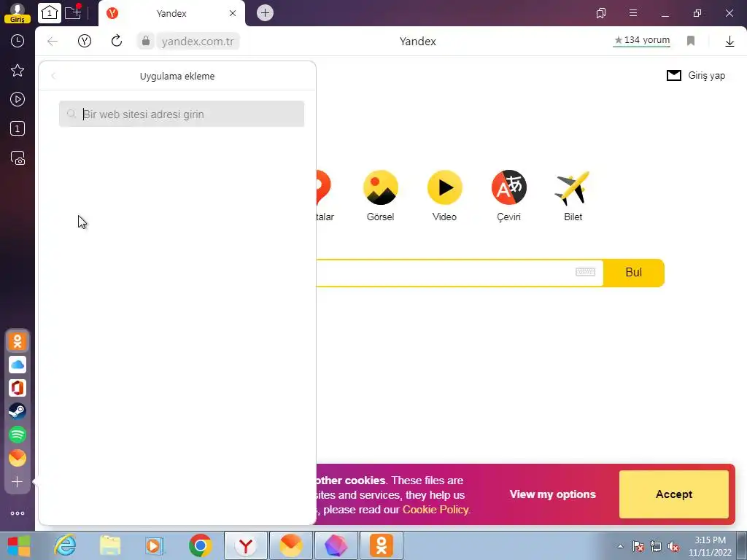
Task: Open media play icon in sidebar
Action: pyautogui.click(x=18, y=99)
